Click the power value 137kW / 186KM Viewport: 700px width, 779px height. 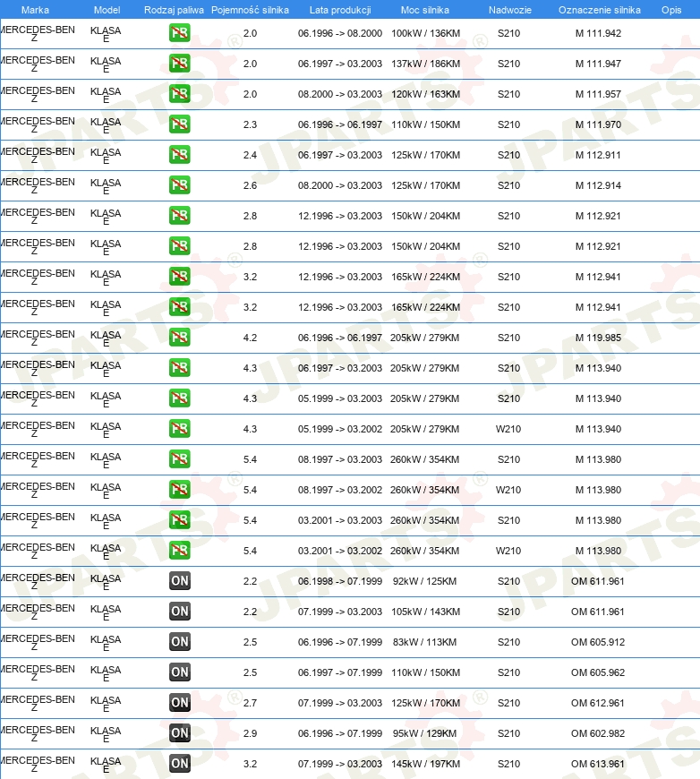425,64
